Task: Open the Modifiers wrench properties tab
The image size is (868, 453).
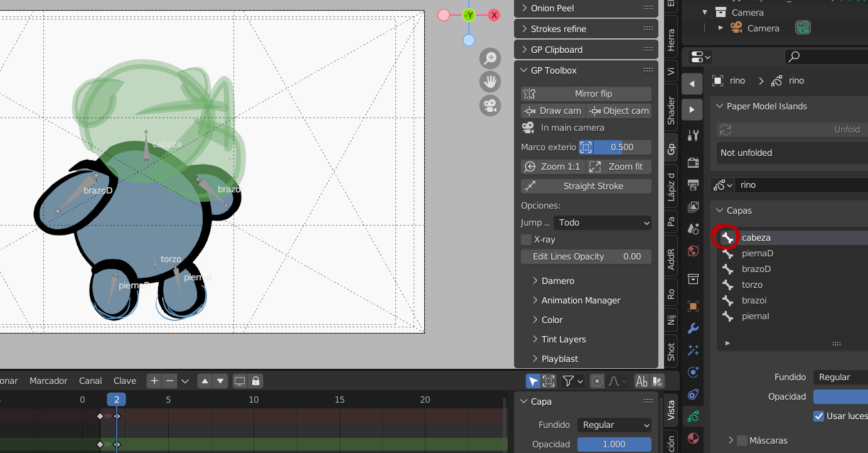Action: click(x=693, y=328)
